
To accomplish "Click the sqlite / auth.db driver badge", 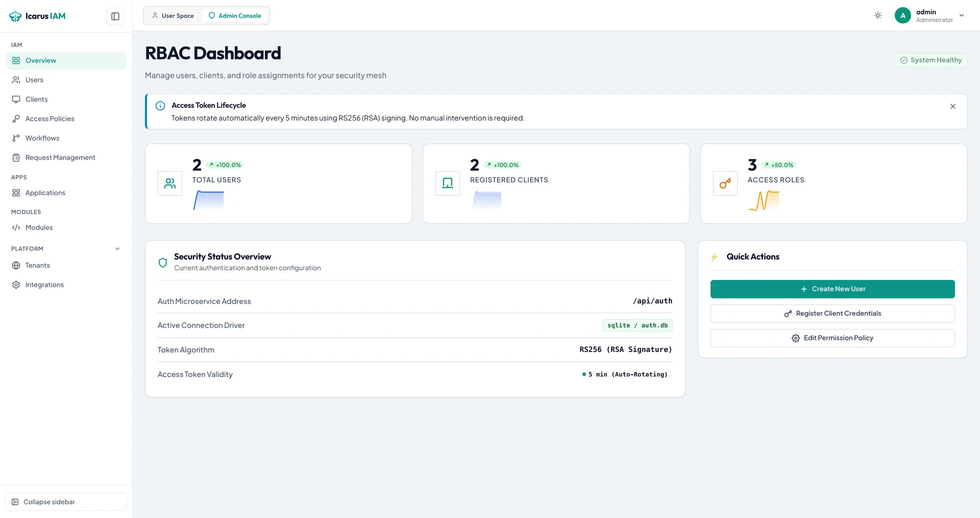I will coord(638,325).
